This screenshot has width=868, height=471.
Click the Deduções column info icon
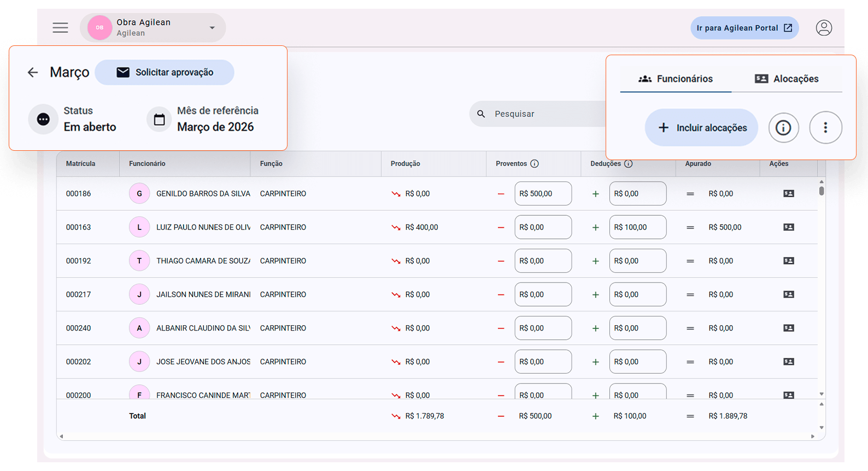629,163
